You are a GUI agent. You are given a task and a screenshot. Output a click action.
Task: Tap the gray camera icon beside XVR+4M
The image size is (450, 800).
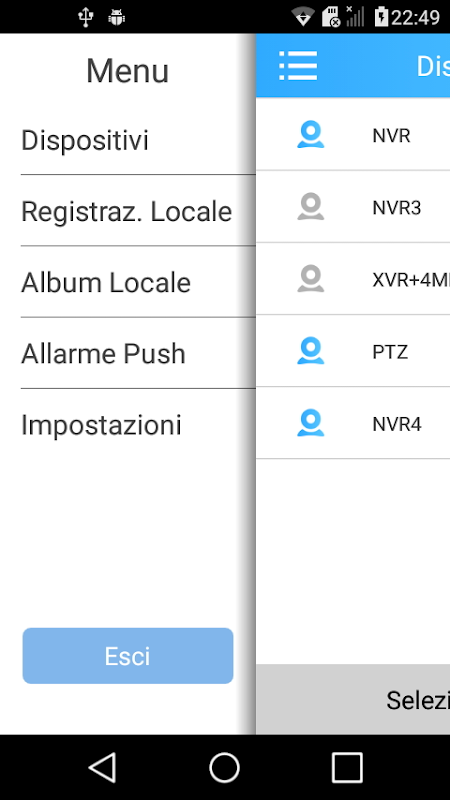[311, 279]
